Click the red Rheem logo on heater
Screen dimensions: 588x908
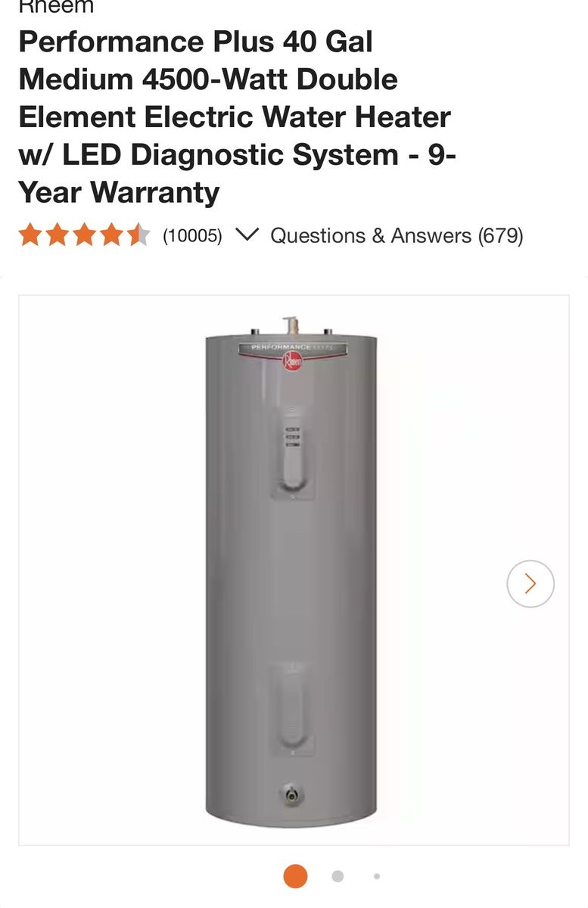(292, 362)
